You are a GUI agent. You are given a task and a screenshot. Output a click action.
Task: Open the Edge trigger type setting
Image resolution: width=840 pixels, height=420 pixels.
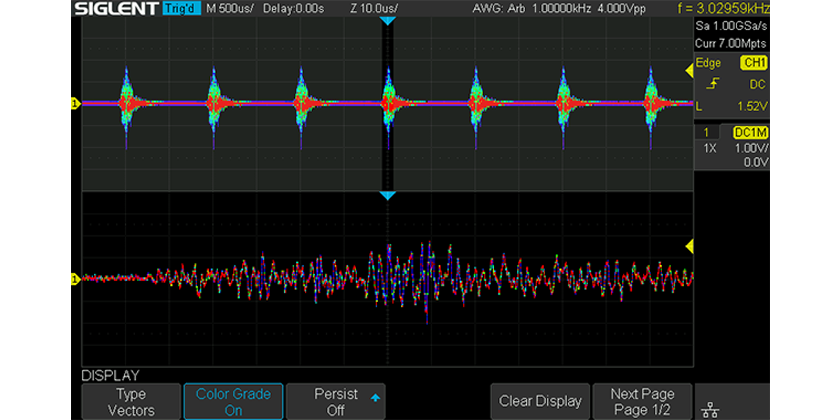[x=710, y=62]
